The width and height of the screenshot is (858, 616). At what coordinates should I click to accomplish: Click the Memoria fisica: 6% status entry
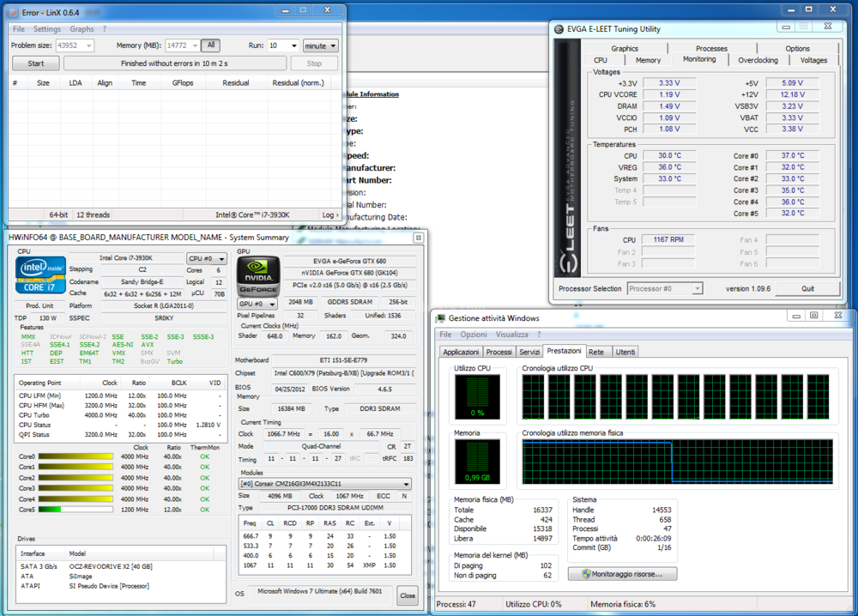[x=623, y=604]
